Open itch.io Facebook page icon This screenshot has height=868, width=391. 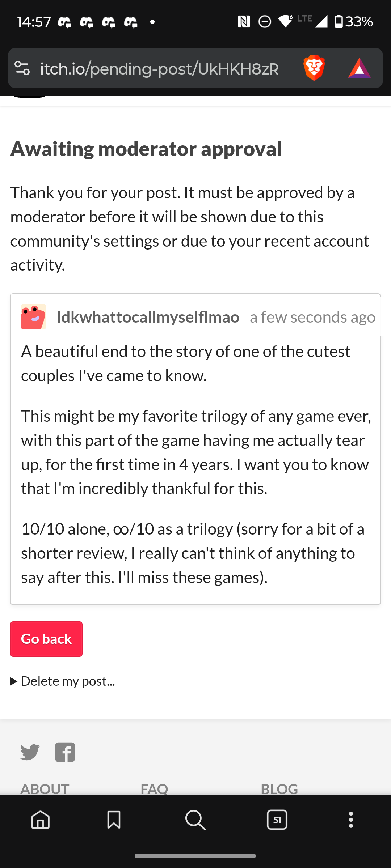tap(65, 752)
